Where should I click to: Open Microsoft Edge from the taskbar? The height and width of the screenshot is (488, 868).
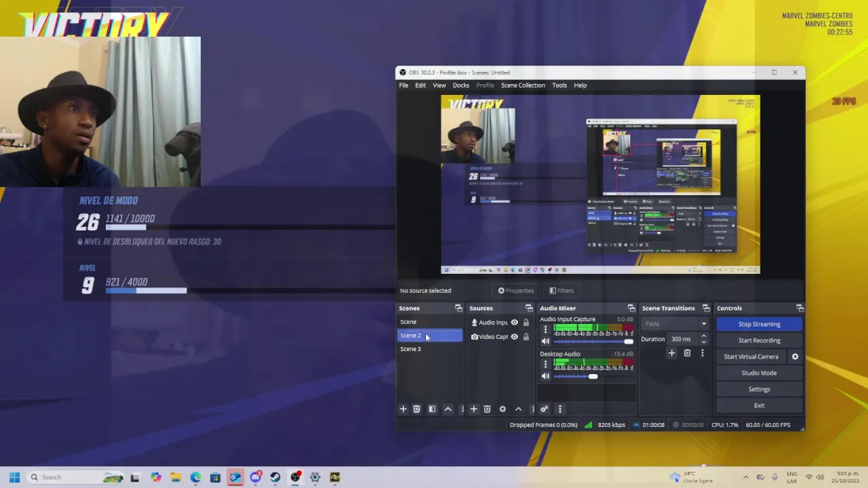pyautogui.click(x=195, y=477)
